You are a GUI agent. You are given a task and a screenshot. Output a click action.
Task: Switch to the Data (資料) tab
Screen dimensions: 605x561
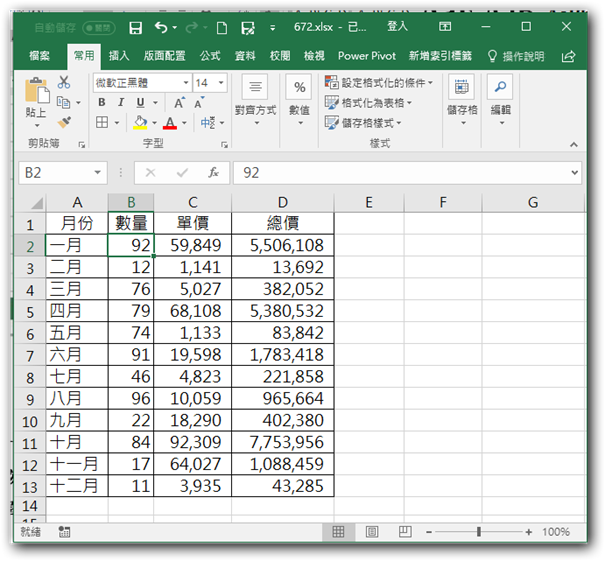click(245, 56)
